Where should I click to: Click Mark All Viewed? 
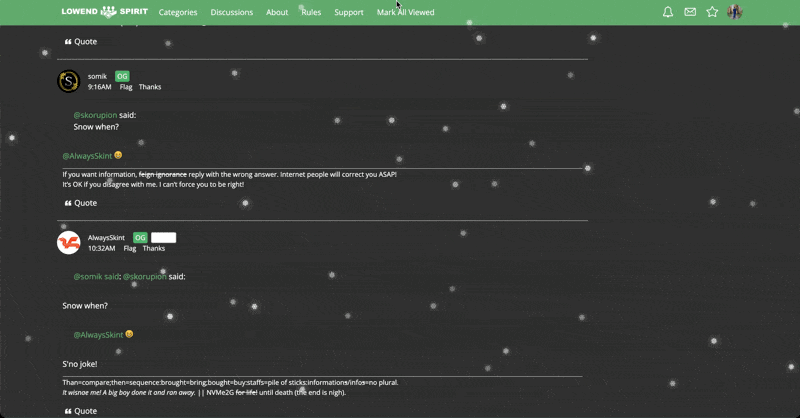pyautogui.click(x=405, y=13)
